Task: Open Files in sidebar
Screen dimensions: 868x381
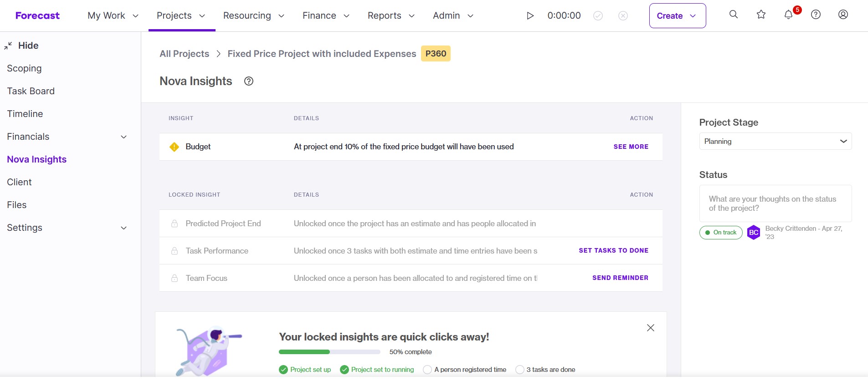Action: click(x=17, y=205)
